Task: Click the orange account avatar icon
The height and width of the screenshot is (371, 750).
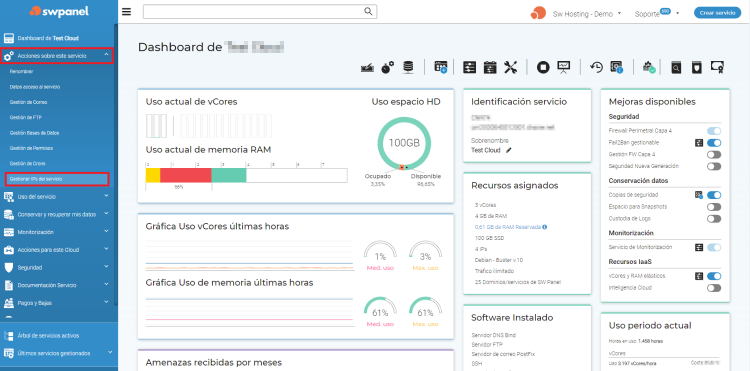Action: pyautogui.click(x=538, y=13)
